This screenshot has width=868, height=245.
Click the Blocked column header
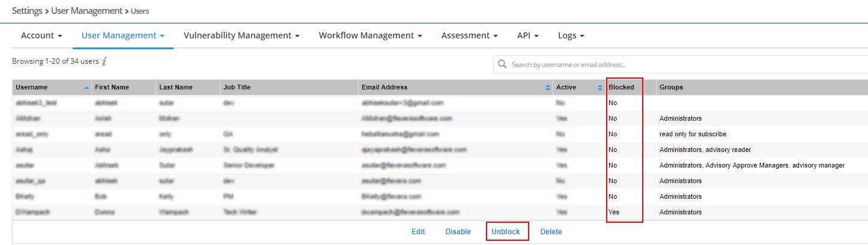[x=621, y=88]
